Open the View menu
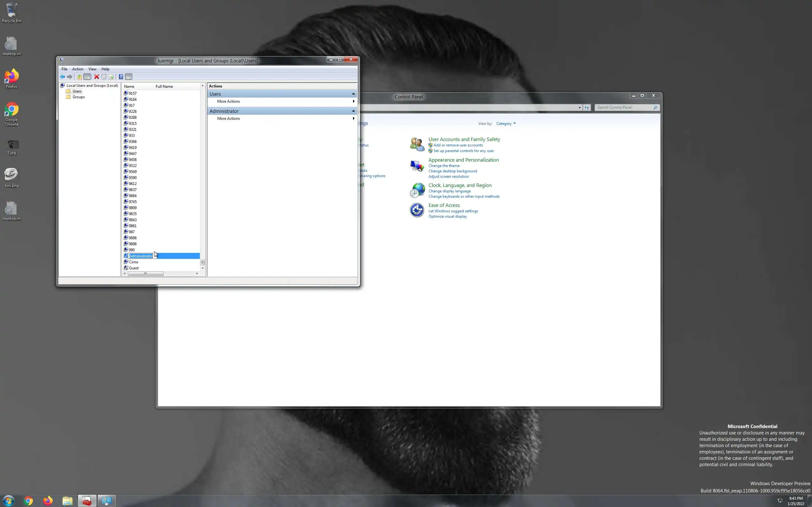The image size is (812, 507). (92, 69)
